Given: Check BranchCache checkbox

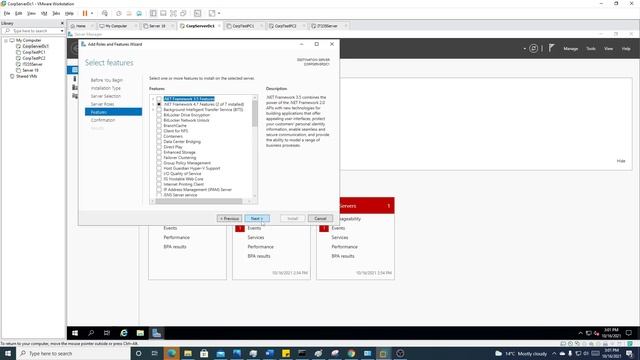Looking at the screenshot, I should pos(159,126).
